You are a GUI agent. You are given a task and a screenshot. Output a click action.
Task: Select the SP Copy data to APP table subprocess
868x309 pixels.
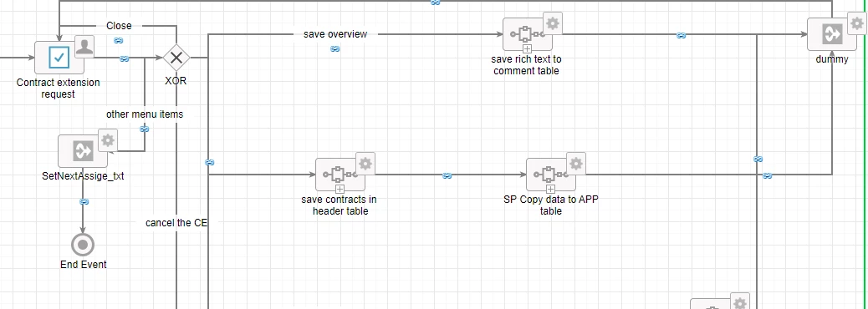[551, 175]
